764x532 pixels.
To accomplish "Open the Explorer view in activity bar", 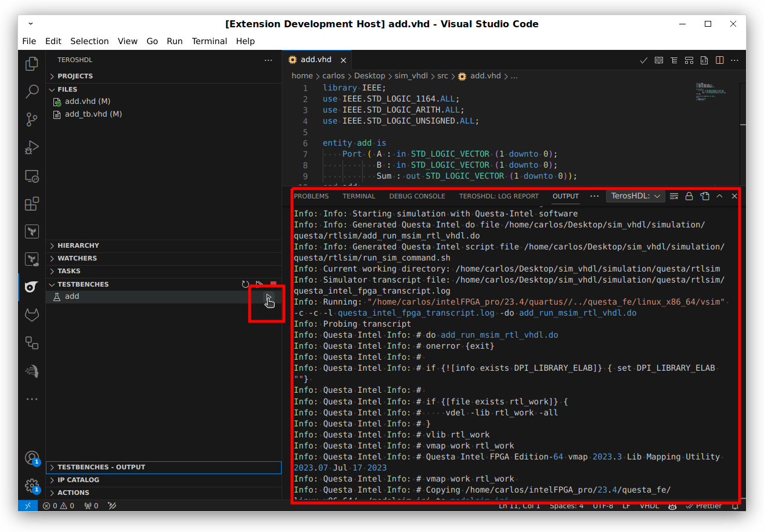I will (x=32, y=64).
